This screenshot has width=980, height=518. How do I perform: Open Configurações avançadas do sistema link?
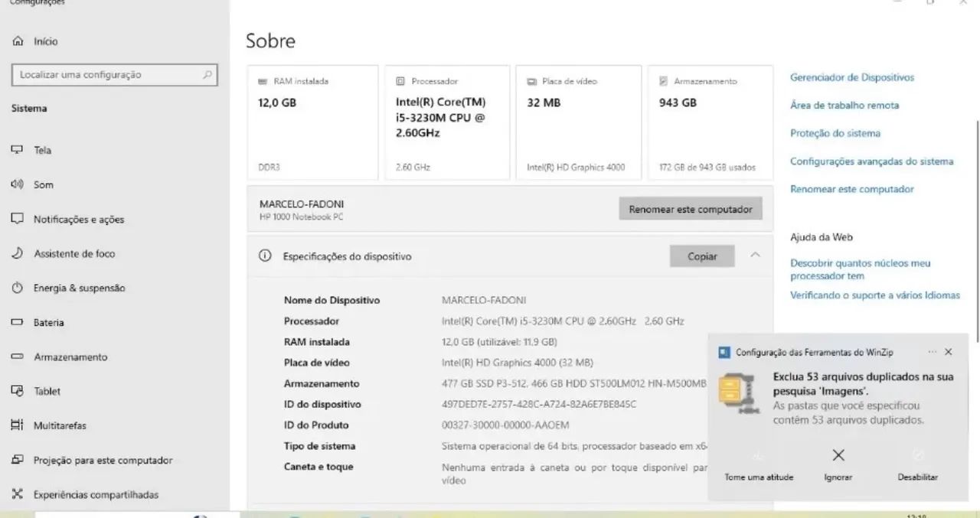coord(872,161)
